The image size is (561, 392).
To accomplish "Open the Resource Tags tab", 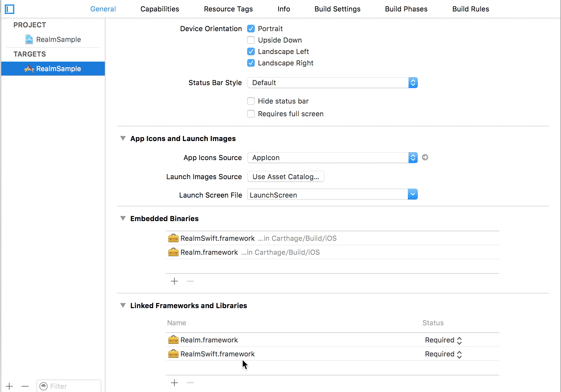I will 228,9.
